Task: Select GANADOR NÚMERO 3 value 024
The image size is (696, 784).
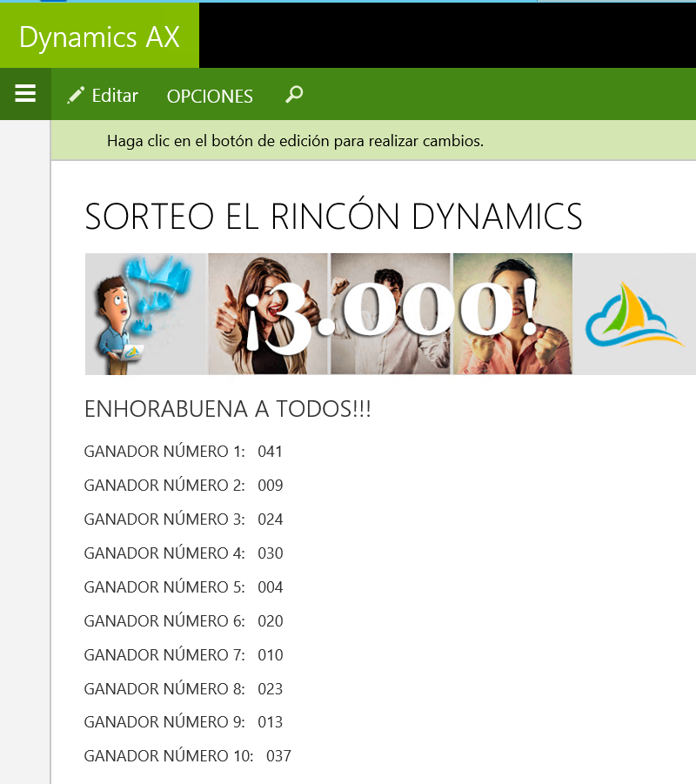Action: point(271,519)
